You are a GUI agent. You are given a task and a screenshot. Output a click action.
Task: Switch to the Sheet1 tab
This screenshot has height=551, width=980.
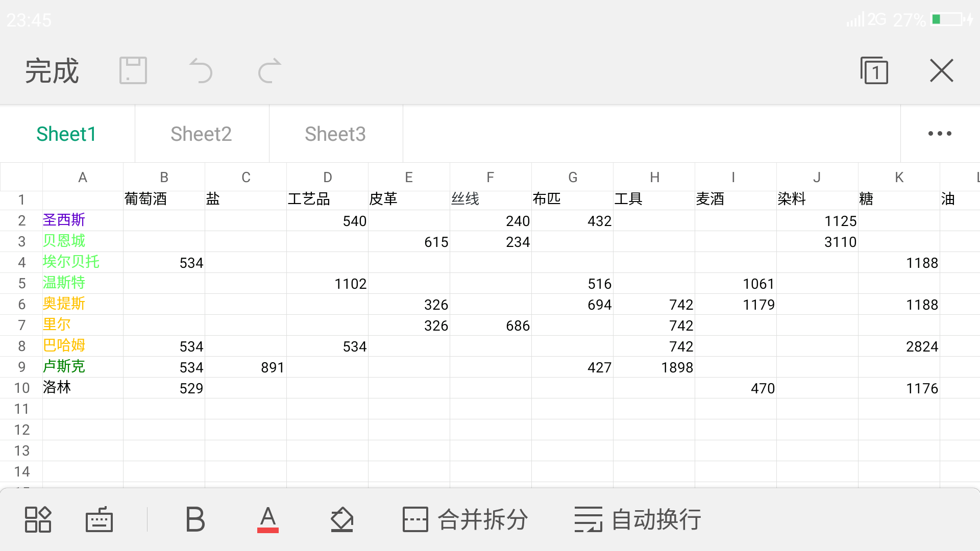(67, 134)
